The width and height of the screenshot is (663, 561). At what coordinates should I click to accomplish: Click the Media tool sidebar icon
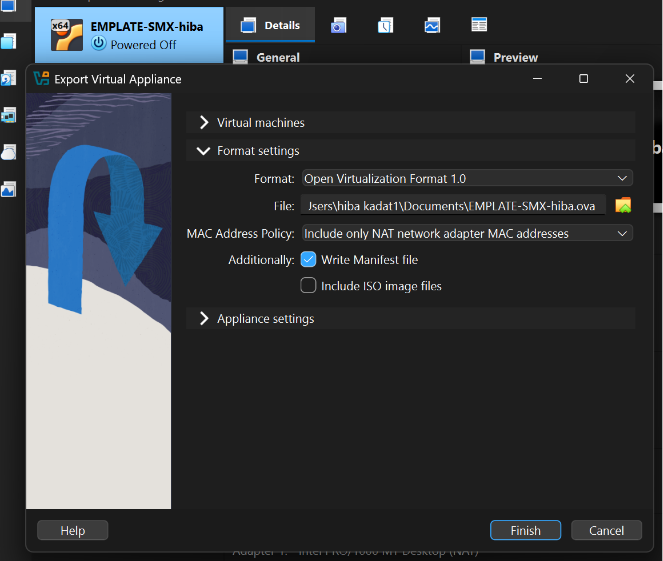click(x=8, y=78)
